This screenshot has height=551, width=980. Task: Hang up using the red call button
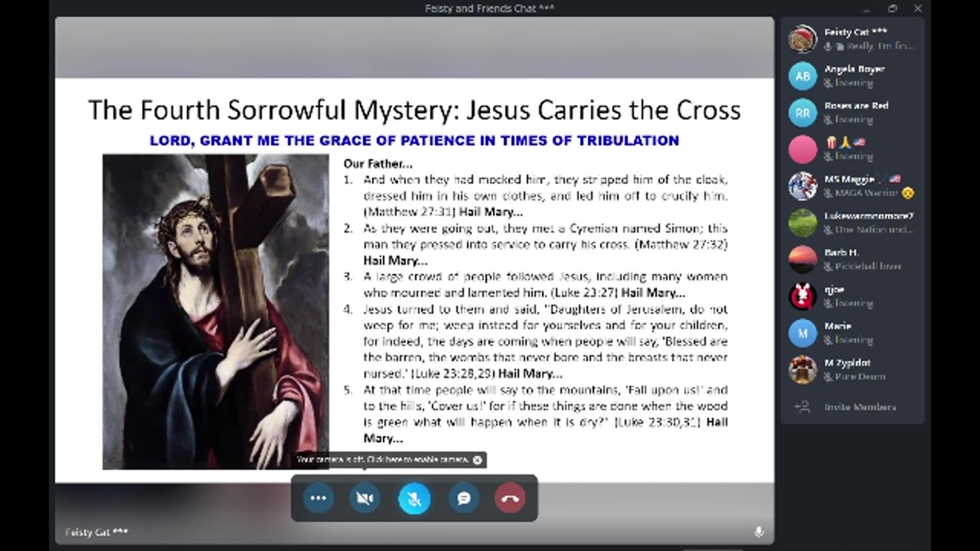510,498
